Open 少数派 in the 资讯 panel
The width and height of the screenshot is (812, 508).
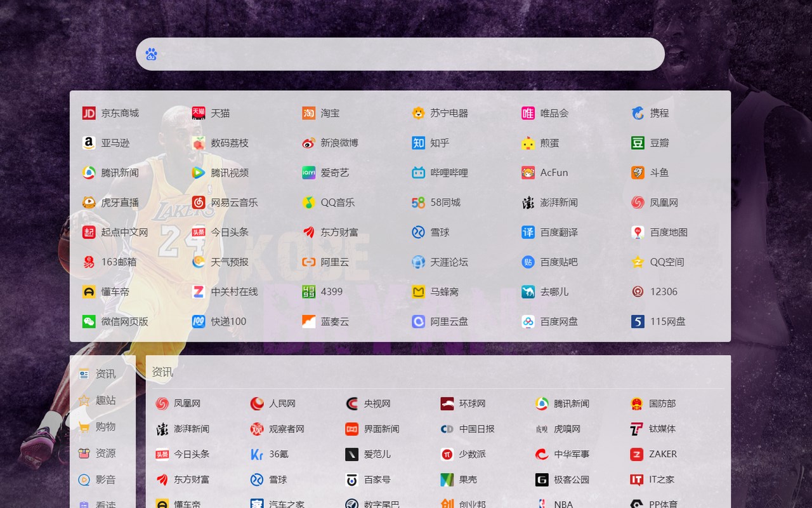pyautogui.click(x=463, y=454)
